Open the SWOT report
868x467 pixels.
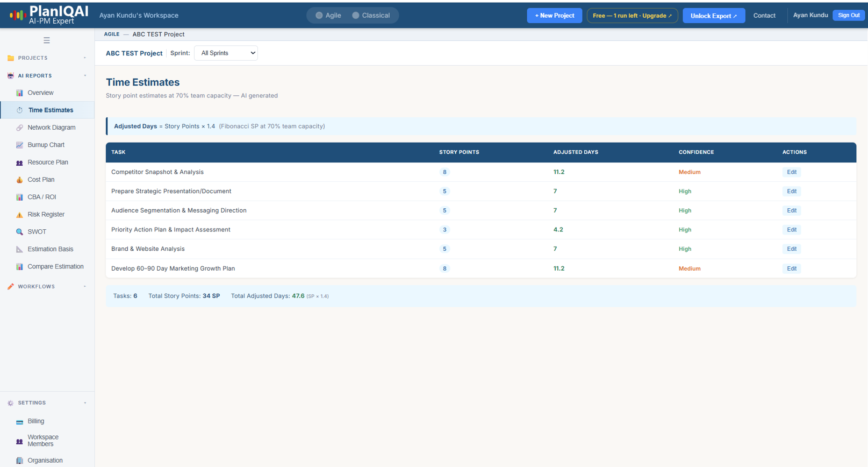[37, 232]
